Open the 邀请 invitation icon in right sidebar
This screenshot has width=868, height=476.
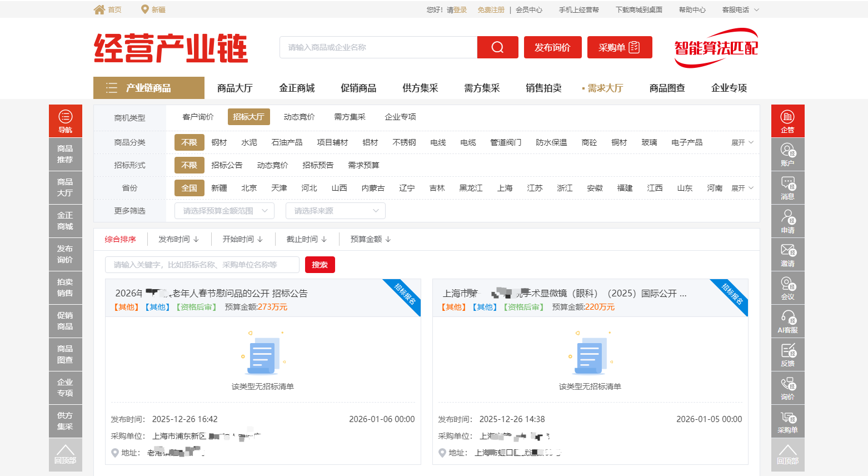point(788,254)
